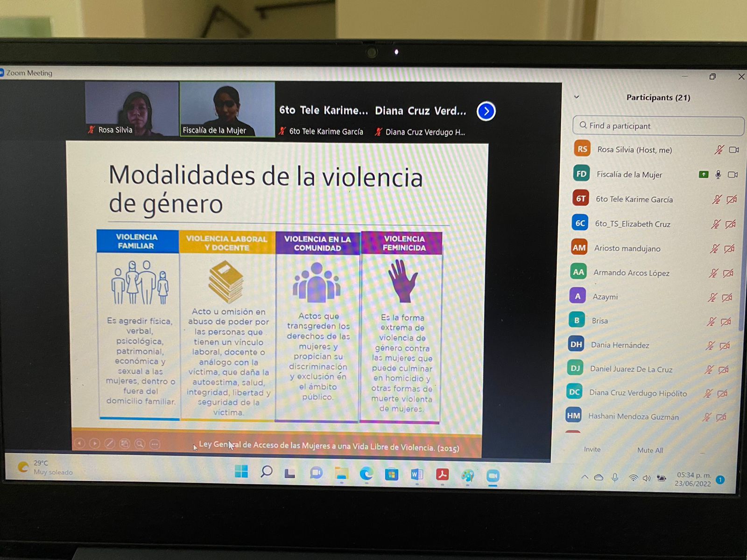
Task: Unmute Ariosto mandujano microphone
Action: pyautogui.click(x=714, y=249)
